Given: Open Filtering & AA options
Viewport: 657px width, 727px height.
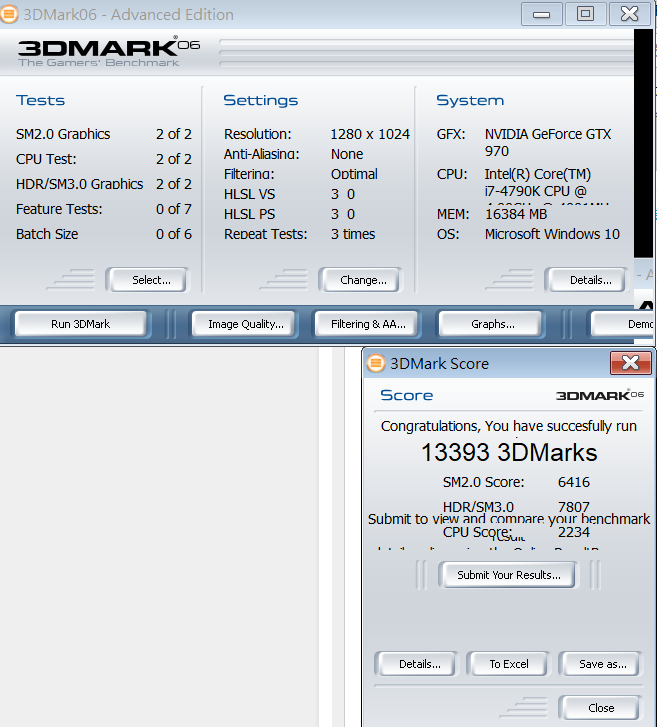Looking at the screenshot, I should click(x=368, y=324).
